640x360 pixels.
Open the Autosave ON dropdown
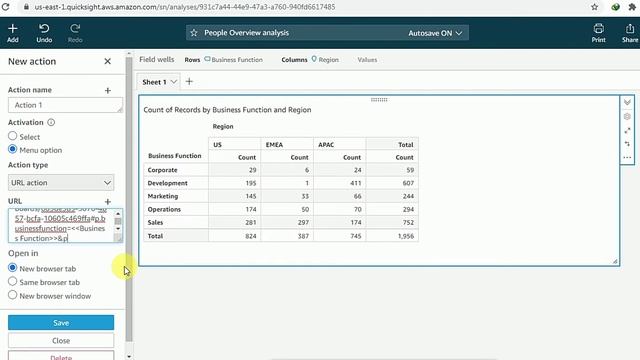coord(435,33)
